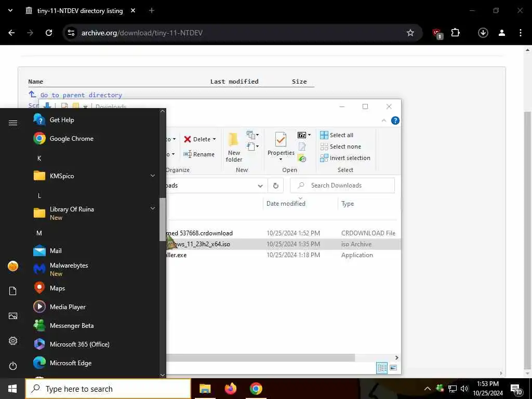The height and width of the screenshot is (399, 532).
Task: Switch to large thumbnails view icon
Action: (393, 368)
